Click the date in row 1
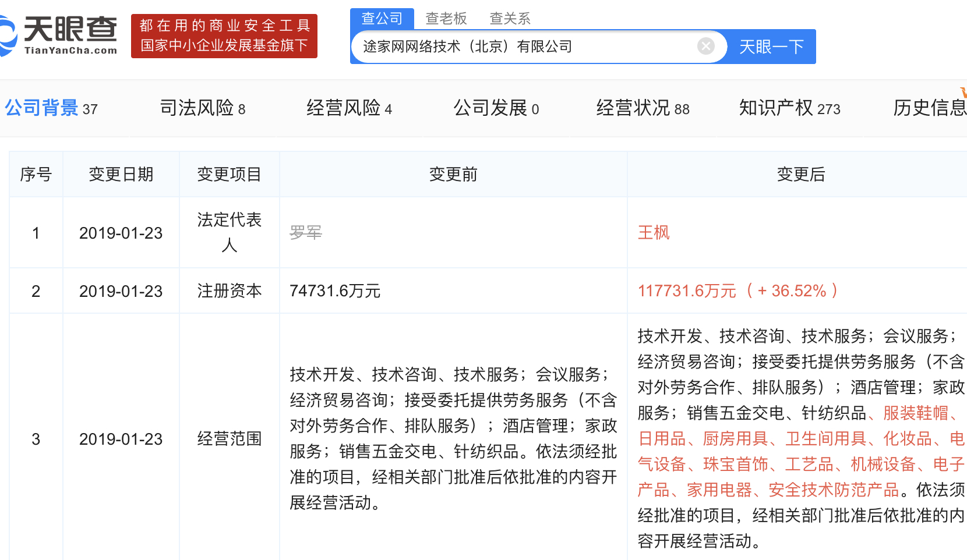 coord(121,233)
